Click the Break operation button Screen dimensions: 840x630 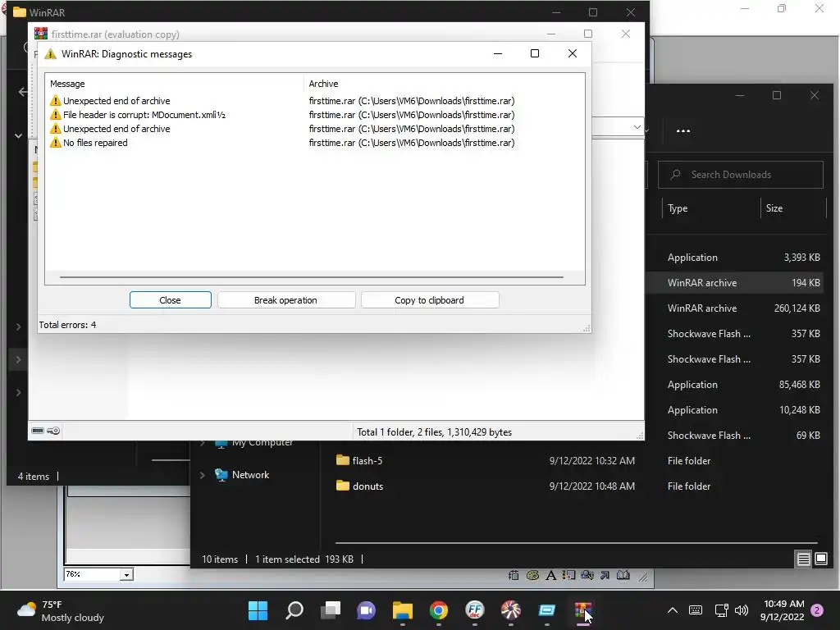click(286, 300)
